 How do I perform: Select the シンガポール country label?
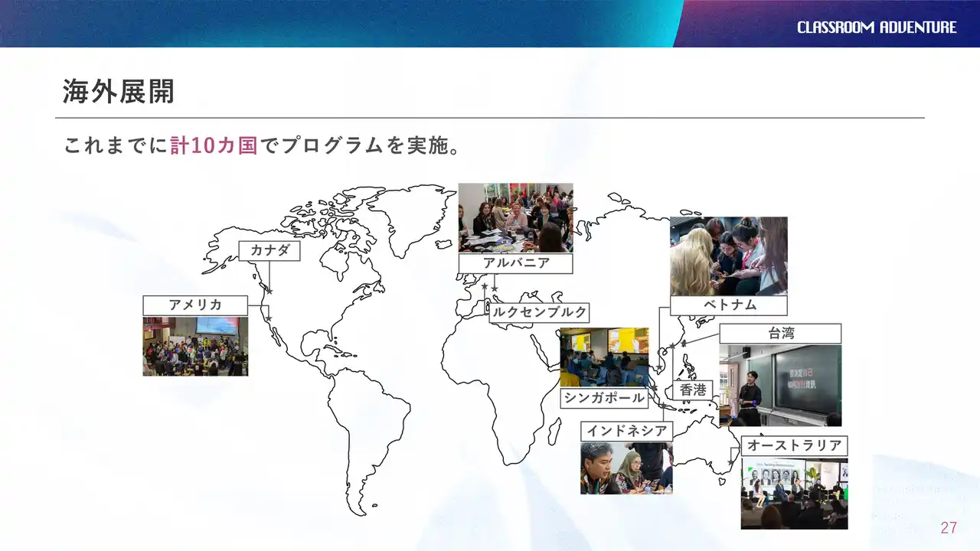tap(604, 398)
